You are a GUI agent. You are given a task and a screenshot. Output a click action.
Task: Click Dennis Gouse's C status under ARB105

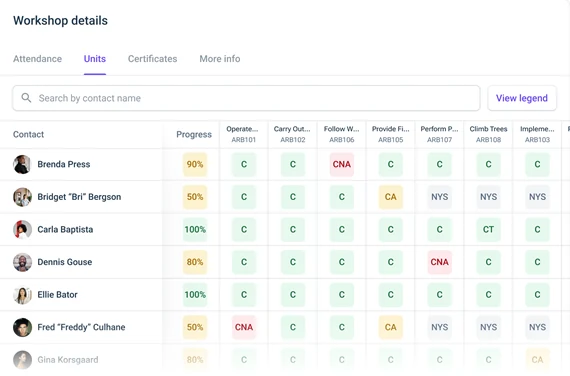pos(390,262)
